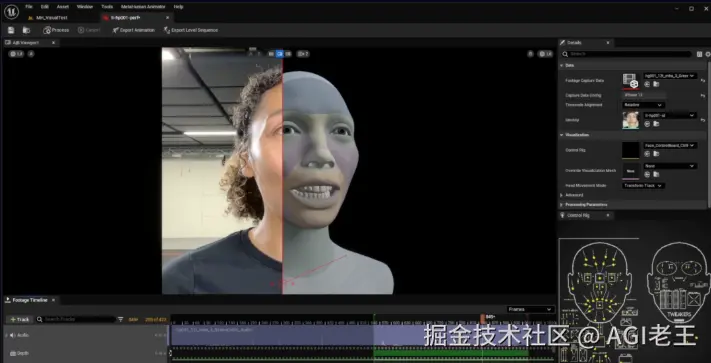
Task: Click the Cancel button in toolbar
Action: coord(89,30)
